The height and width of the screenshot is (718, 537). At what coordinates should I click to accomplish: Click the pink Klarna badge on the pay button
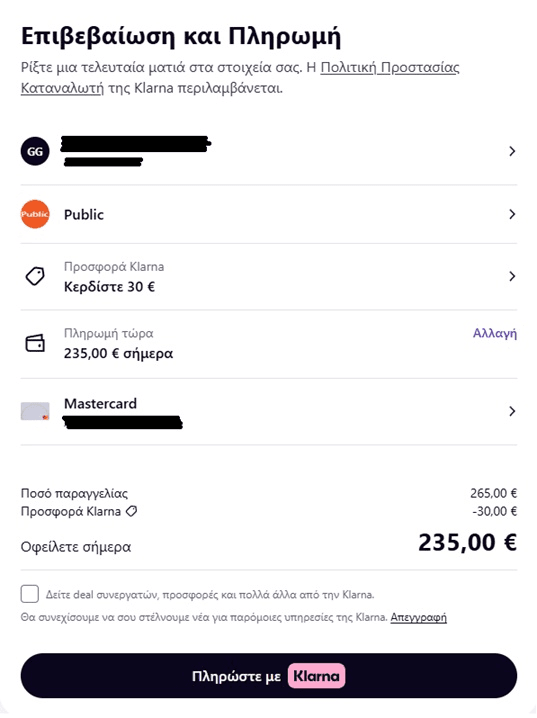(316, 676)
